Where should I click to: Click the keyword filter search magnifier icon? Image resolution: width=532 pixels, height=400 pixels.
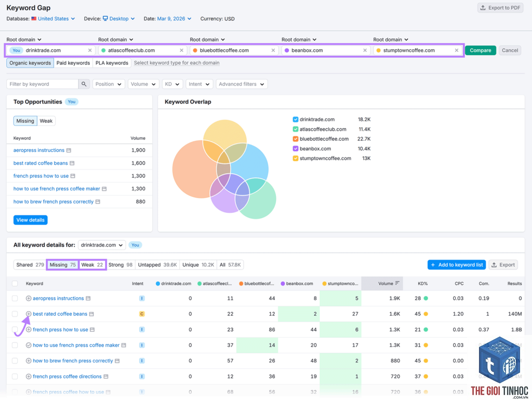click(84, 84)
